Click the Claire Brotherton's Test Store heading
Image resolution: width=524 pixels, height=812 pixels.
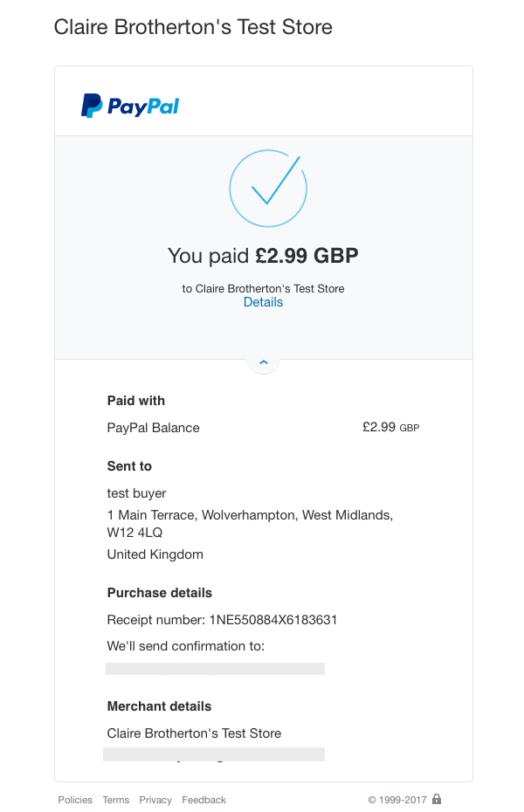coord(193,27)
